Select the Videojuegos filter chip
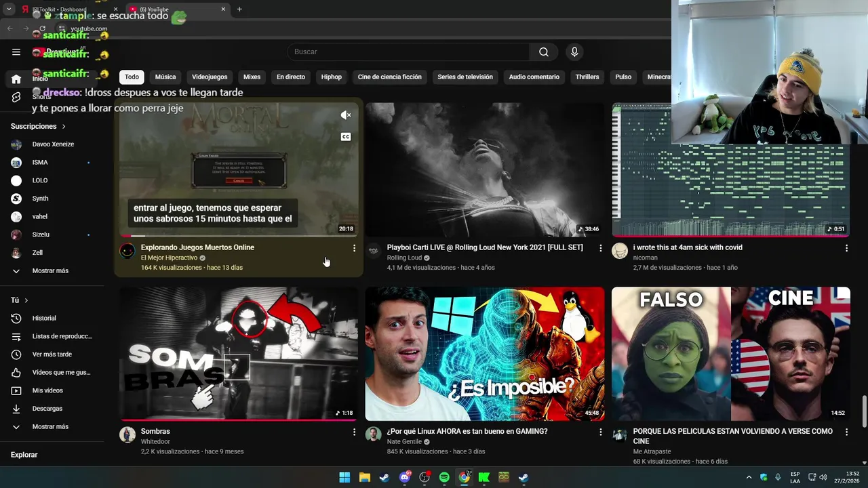This screenshot has width=868, height=488. 210,77
